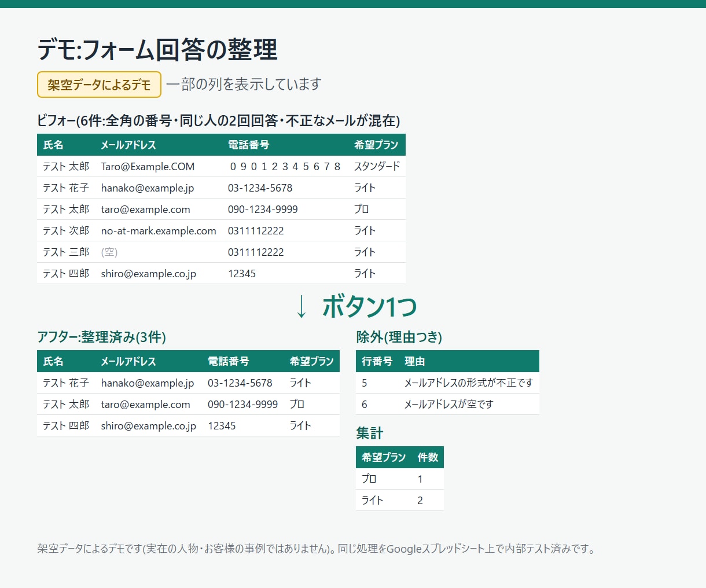Select the reason メールアドレスの形式が不正です

(x=469, y=383)
